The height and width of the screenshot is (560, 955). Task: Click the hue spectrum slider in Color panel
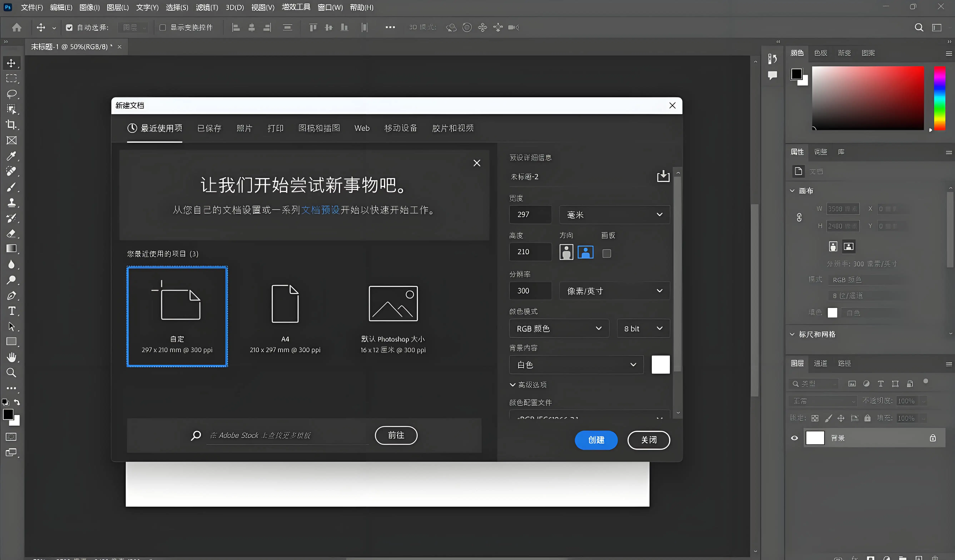[x=939, y=98]
